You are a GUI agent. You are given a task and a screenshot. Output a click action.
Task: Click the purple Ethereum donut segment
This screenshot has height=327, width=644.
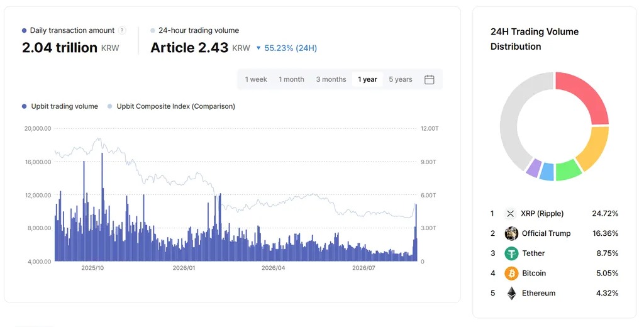pos(533,168)
